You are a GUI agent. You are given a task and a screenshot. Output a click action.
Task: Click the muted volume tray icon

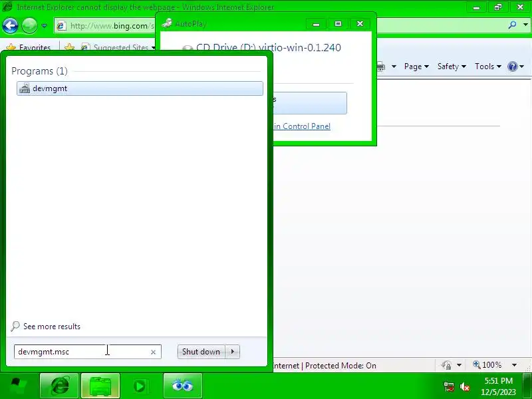tap(465, 386)
